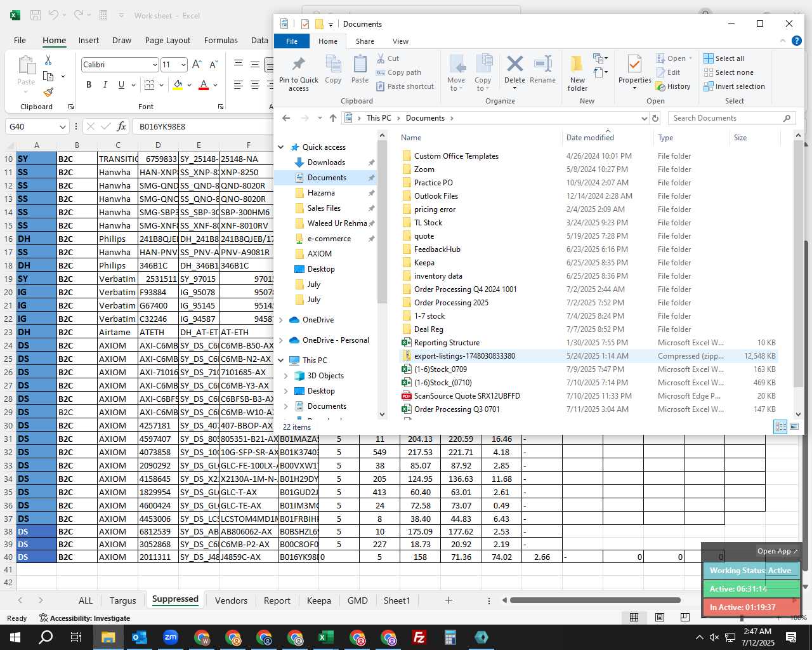This screenshot has width=812, height=650.
Task: Expand the OneDrive tree node
Action: 281,320
